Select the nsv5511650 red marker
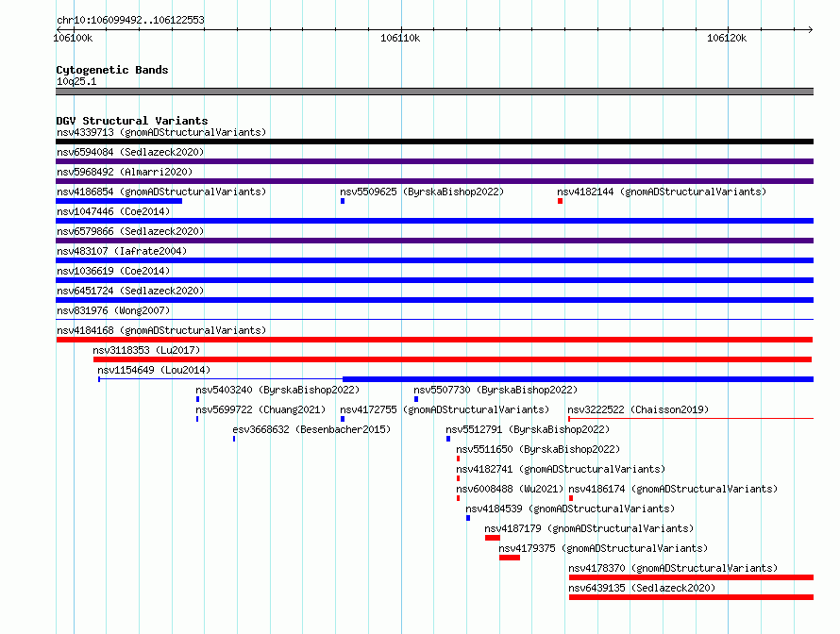This screenshot has height=634, width=840. (458, 459)
